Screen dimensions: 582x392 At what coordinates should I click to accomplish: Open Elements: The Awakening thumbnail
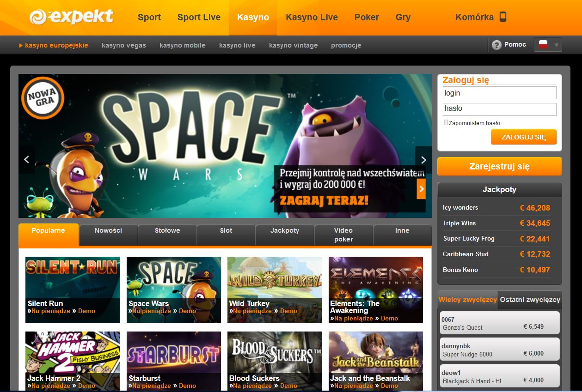pyautogui.click(x=376, y=290)
